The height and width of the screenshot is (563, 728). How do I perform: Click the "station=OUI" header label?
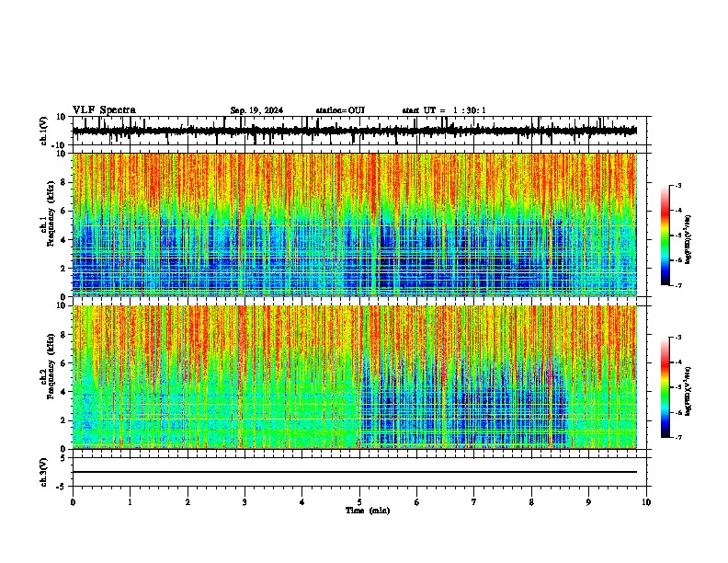340,110
